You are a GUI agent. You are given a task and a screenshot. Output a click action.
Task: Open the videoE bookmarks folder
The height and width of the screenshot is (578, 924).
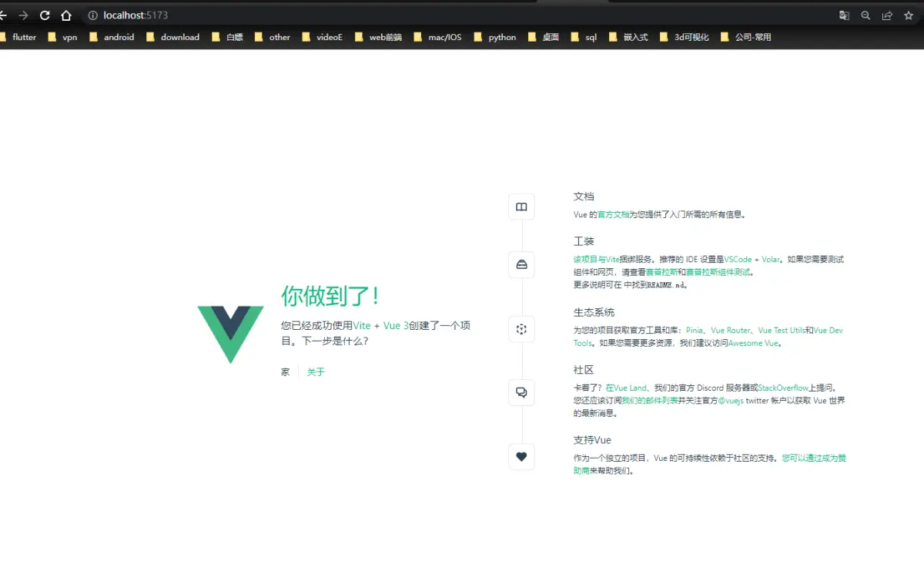tap(323, 37)
